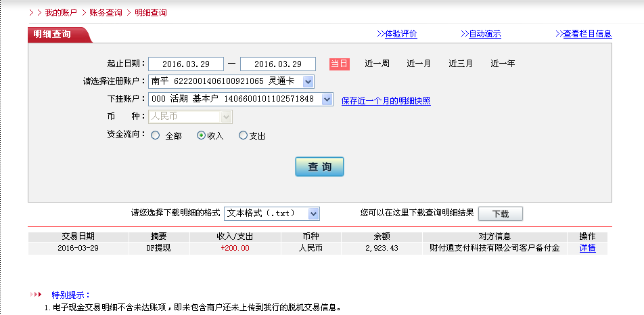This screenshot has width=644, height=315.
Task: Open the 注册账户 card dropdown
Action: click(x=308, y=82)
